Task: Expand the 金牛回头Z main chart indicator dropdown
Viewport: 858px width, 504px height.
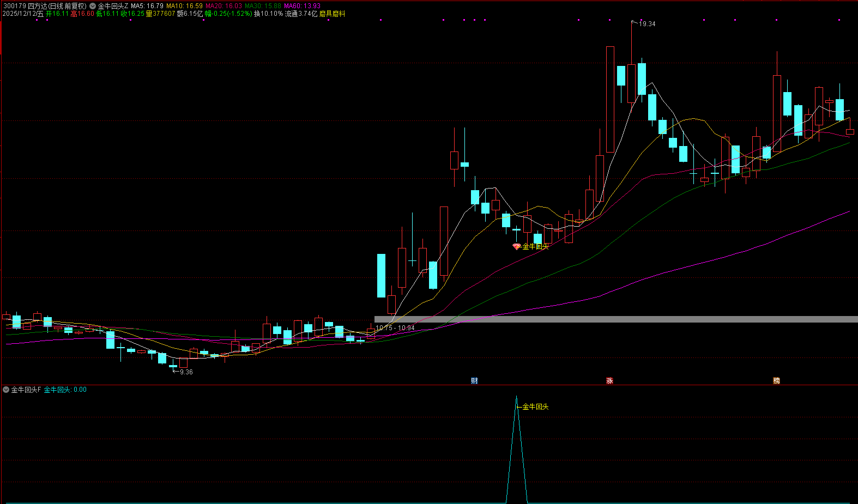Action: (93, 6)
